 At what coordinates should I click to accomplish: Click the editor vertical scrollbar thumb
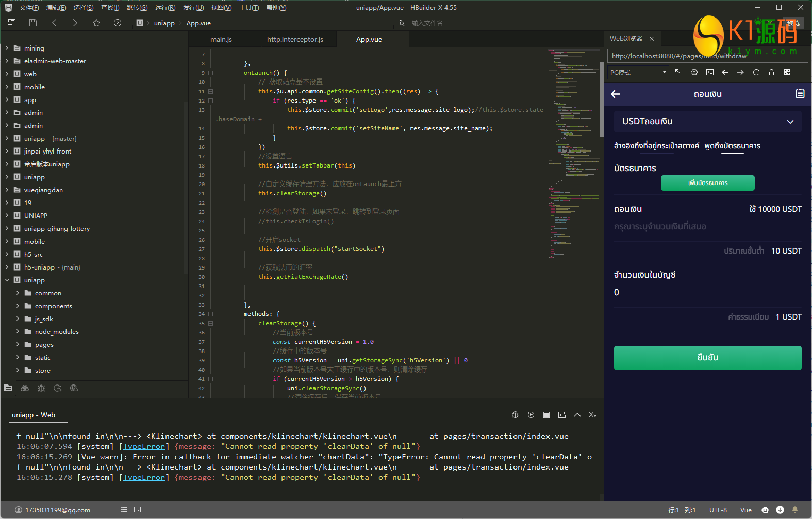pos(601,98)
